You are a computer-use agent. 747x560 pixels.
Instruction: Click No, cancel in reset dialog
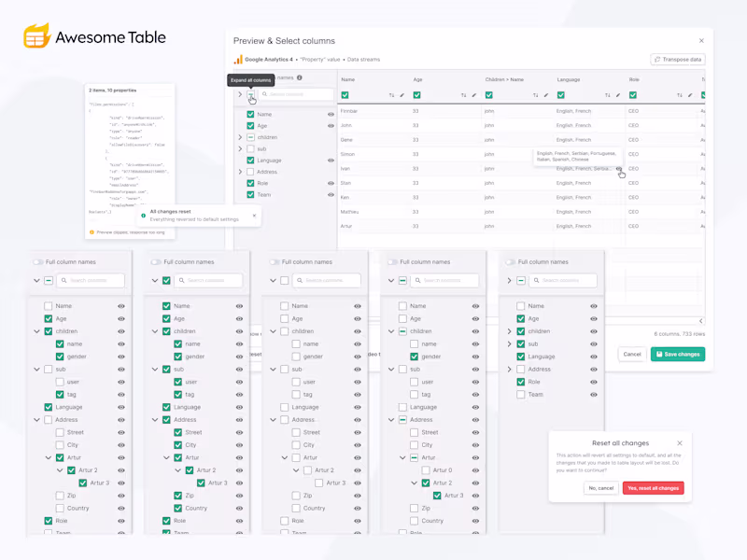pos(600,488)
